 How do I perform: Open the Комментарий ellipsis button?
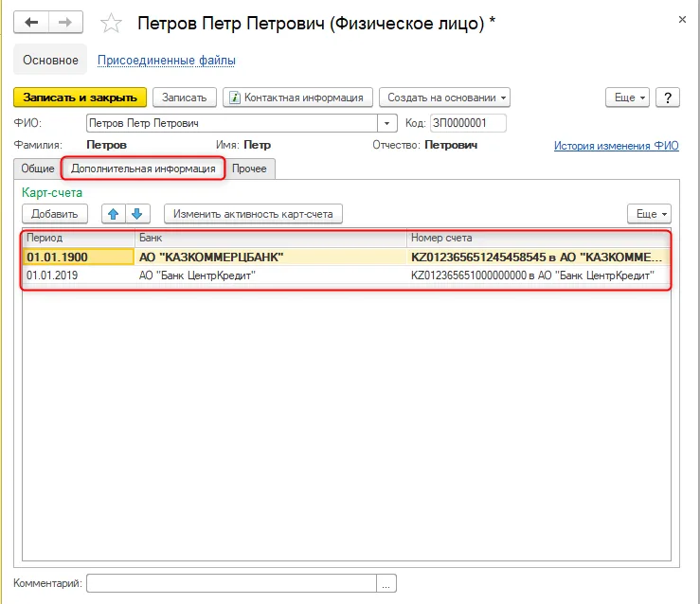coord(386,583)
